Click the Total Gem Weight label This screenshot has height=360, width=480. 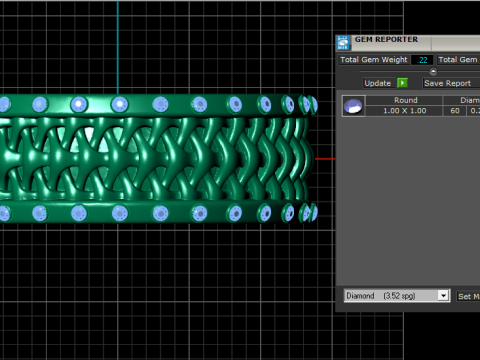[x=374, y=60]
